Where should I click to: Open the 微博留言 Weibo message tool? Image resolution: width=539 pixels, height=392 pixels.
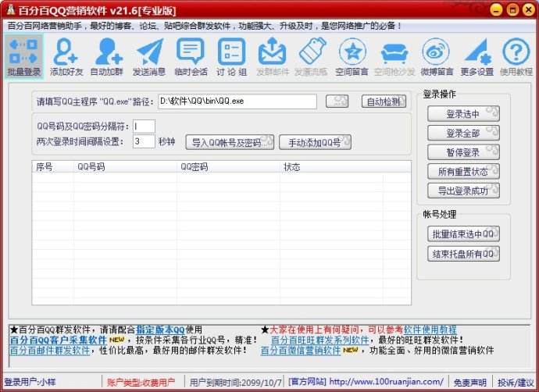(x=437, y=57)
